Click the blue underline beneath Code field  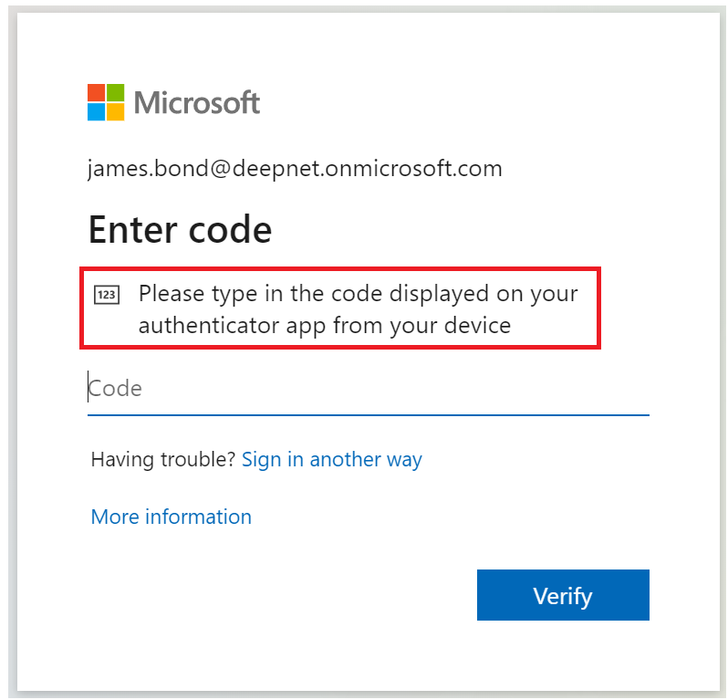click(368, 415)
